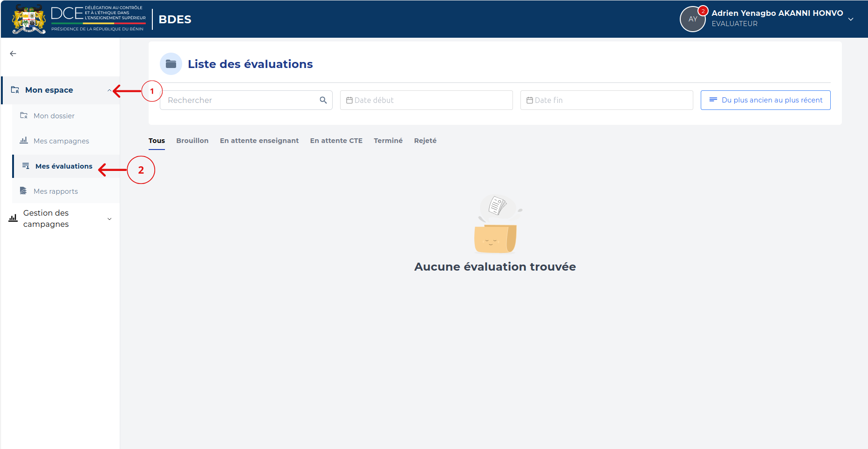Click the Mes campagnes chart icon
868x449 pixels.
(x=24, y=140)
